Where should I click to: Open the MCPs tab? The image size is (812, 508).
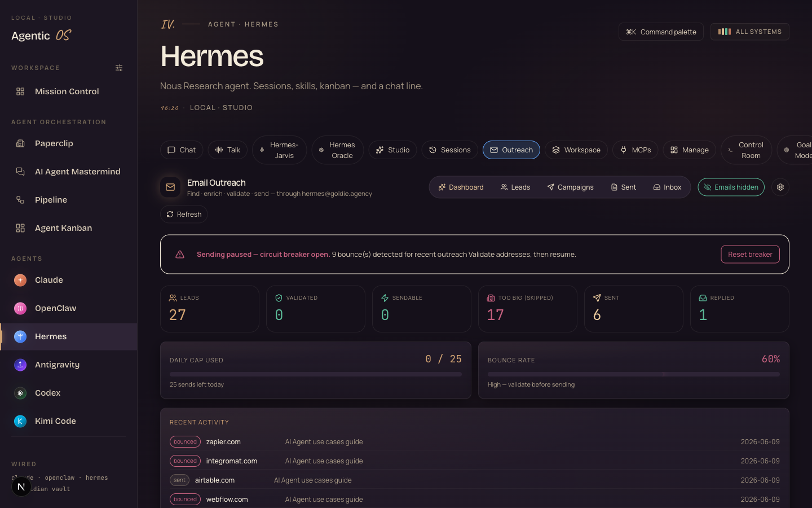coord(636,150)
